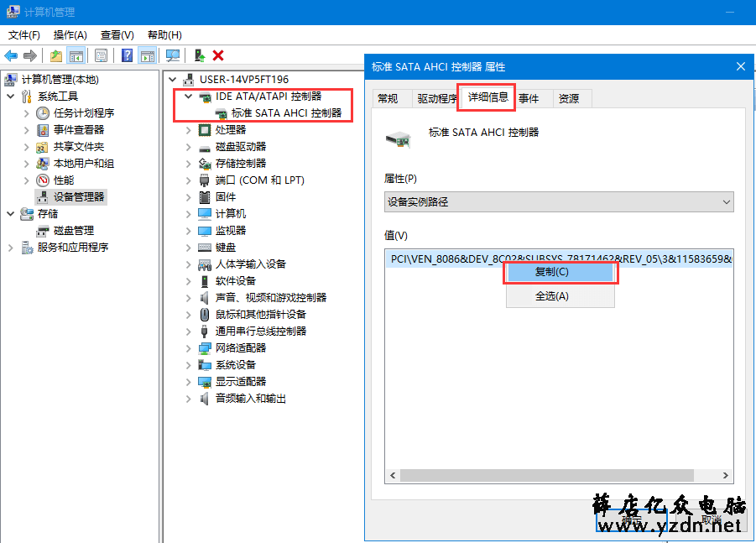This screenshot has width=756, height=543.
Task: Select the 标准 SATA AHCI 控制器 tree item
Action: pyautogui.click(x=286, y=113)
